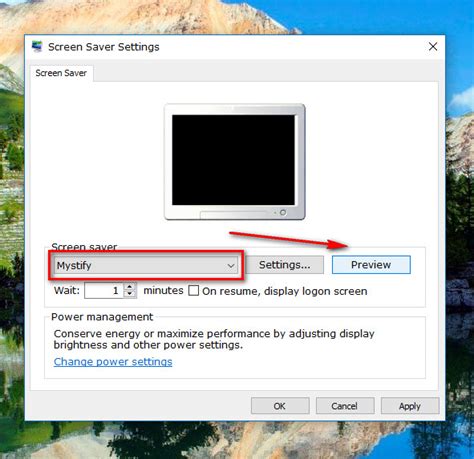Click the Preview button

pyautogui.click(x=371, y=265)
